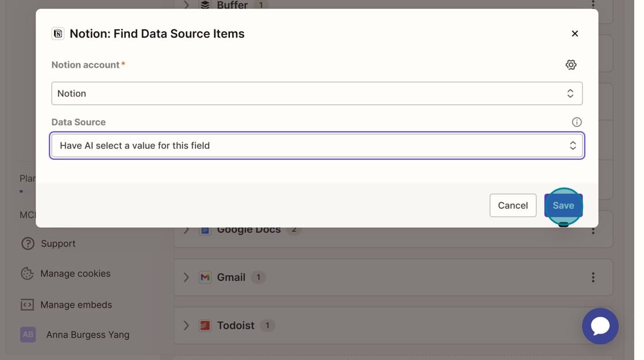644x360 pixels.
Task: Click the Data Source info icon
Action: [x=576, y=122]
